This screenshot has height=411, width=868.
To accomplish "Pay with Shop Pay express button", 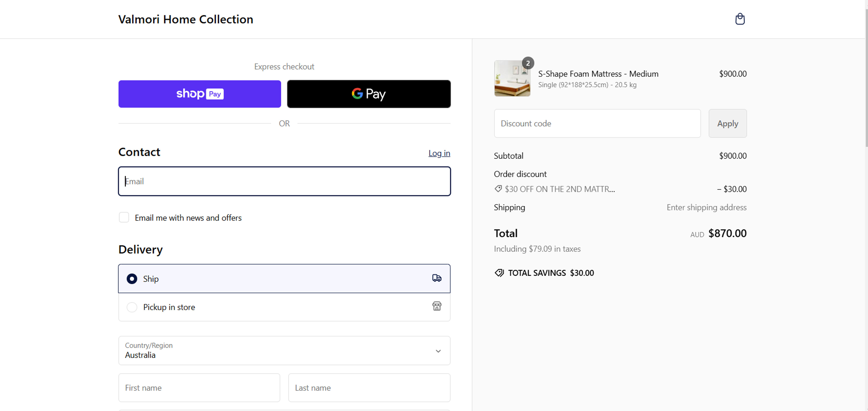I will coord(199,94).
